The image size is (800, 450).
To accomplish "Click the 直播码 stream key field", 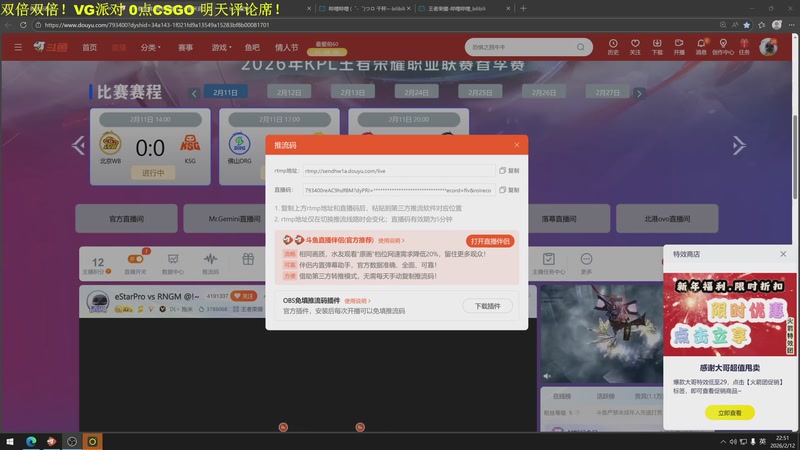I will (399, 190).
